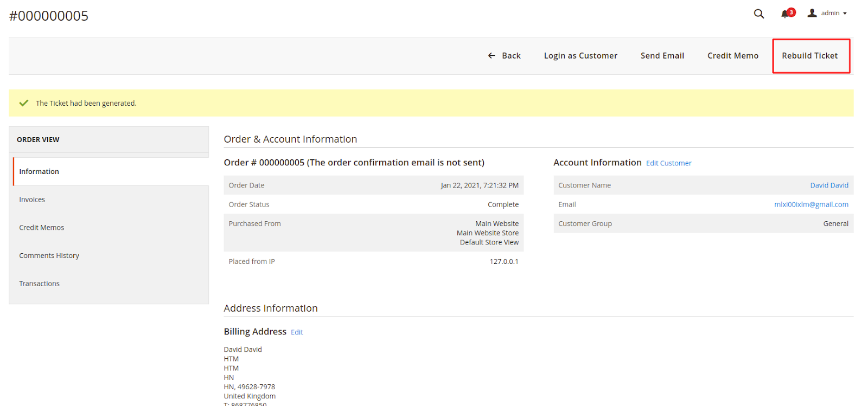Open the Credit Memos tab
Image resolution: width=868 pixels, height=406 pixels.
[x=41, y=228]
